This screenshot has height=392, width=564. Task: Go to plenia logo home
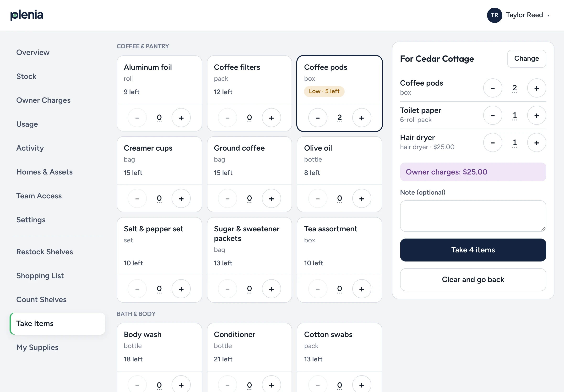point(27,15)
